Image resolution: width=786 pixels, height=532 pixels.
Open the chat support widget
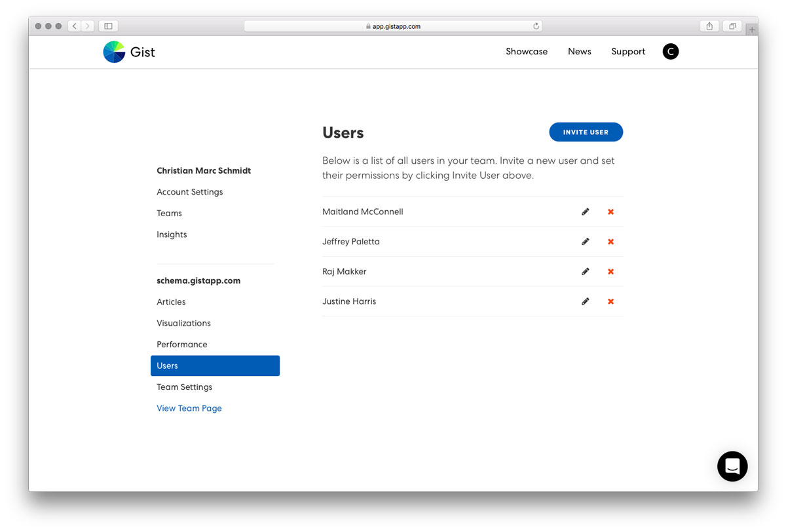click(x=732, y=466)
